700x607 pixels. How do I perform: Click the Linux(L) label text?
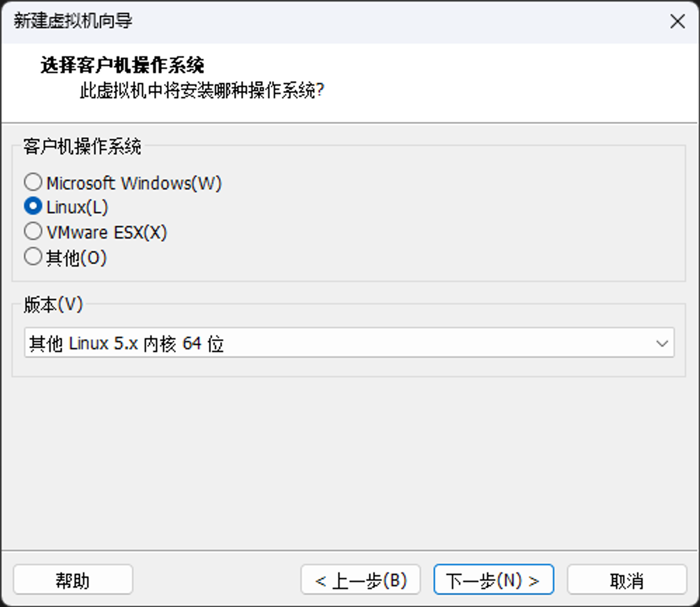77,207
